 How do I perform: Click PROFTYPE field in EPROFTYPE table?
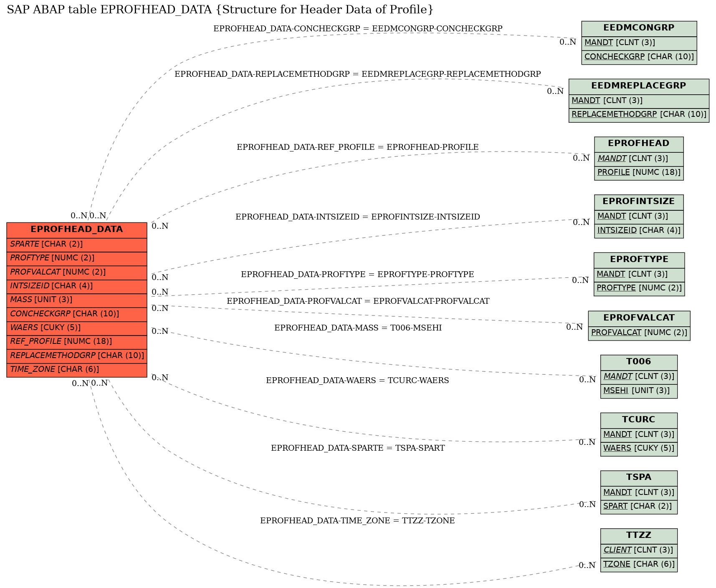pyautogui.click(x=639, y=288)
